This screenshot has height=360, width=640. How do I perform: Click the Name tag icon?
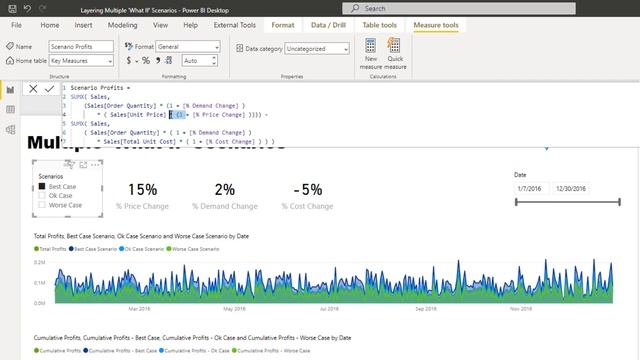point(10,46)
